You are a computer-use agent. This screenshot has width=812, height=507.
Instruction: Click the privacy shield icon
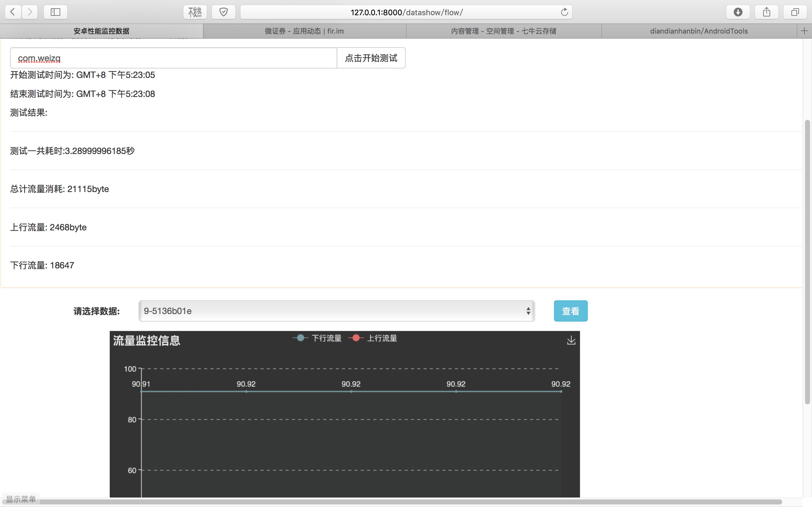click(224, 12)
